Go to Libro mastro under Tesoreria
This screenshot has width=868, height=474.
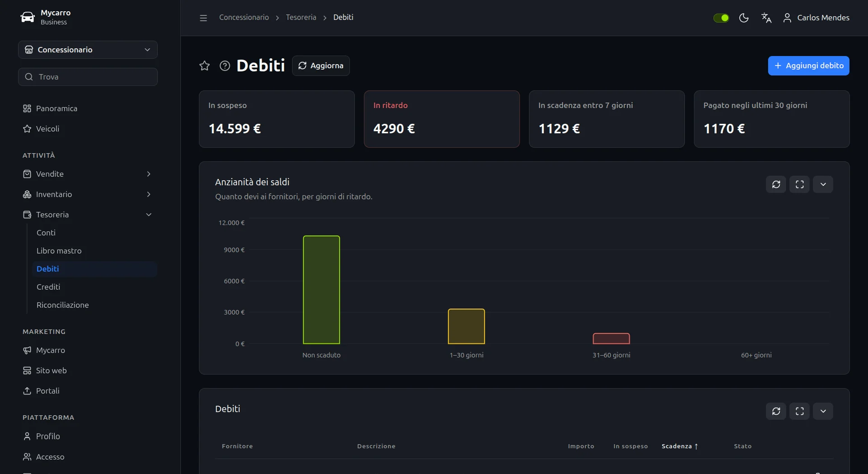[94, 251]
